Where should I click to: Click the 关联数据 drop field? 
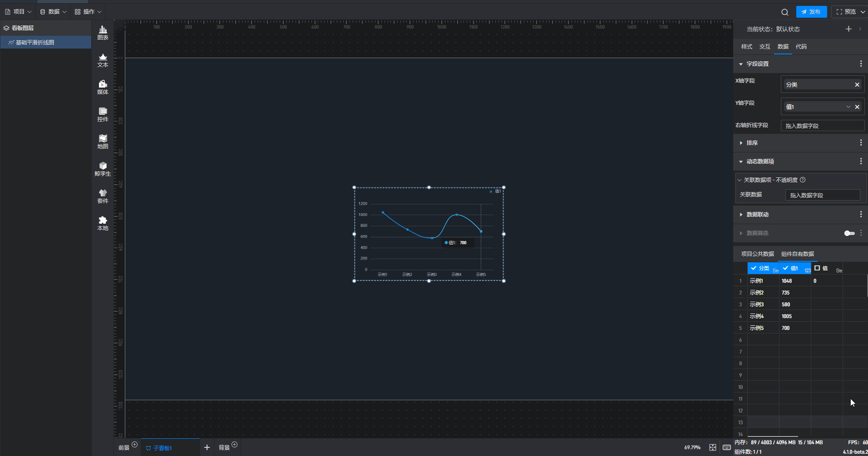822,195
